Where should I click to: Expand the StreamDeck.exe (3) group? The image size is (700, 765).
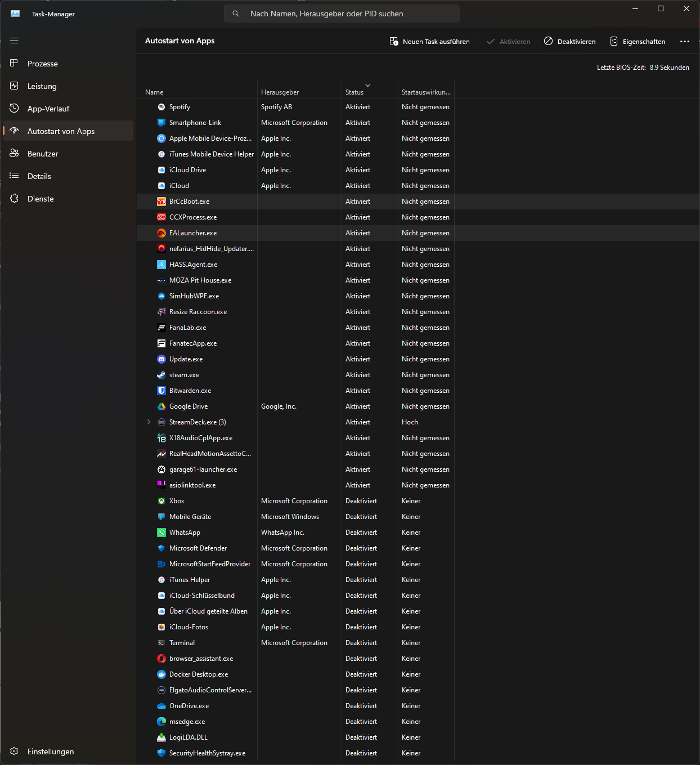pos(149,422)
